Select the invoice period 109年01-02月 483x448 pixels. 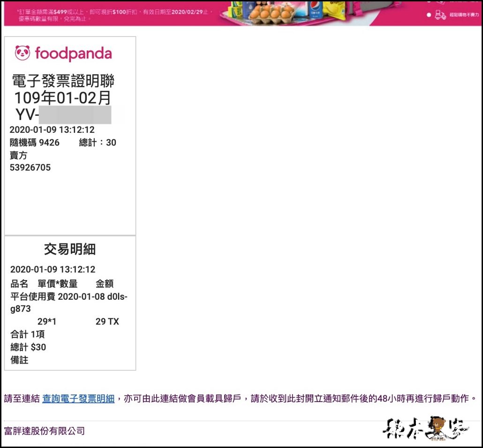coord(62,98)
